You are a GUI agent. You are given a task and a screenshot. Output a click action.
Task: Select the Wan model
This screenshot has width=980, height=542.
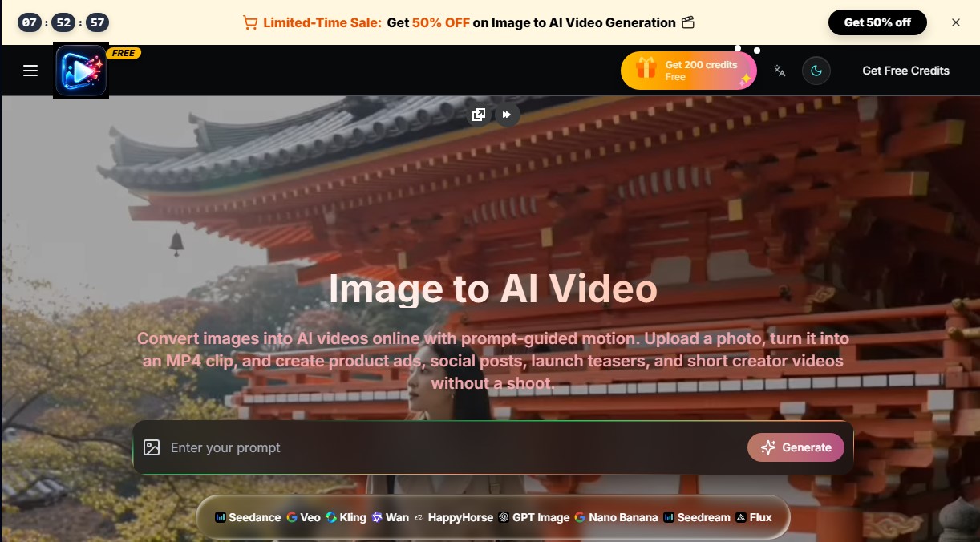(x=390, y=517)
